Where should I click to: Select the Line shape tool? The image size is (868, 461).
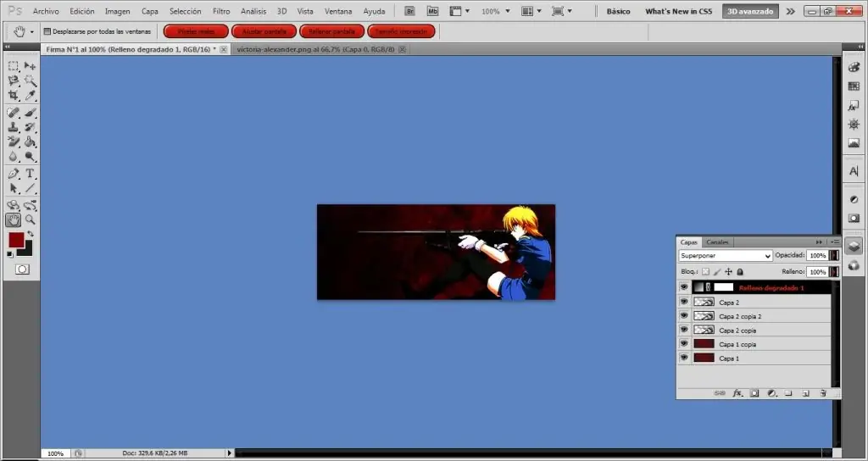(x=30, y=189)
